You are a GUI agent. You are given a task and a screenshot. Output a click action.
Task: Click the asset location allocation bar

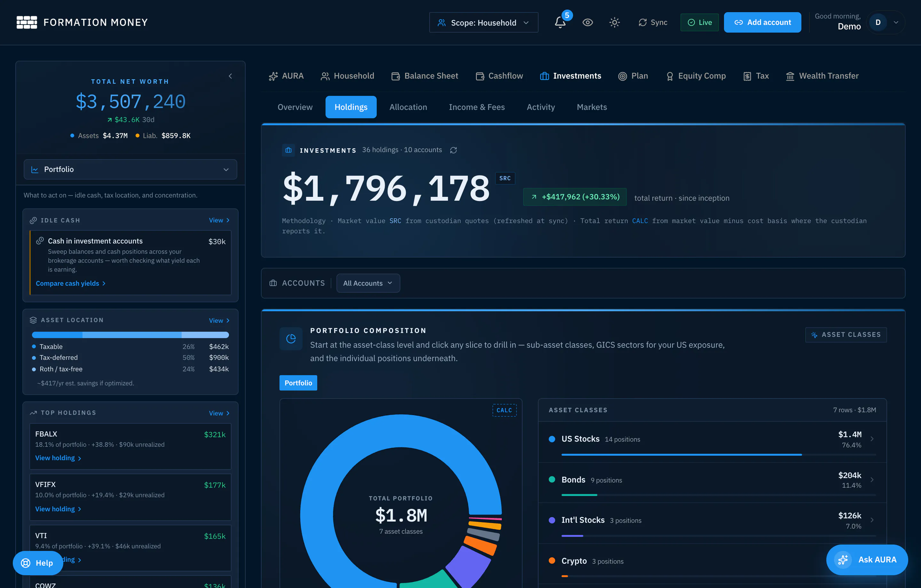[130, 335]
